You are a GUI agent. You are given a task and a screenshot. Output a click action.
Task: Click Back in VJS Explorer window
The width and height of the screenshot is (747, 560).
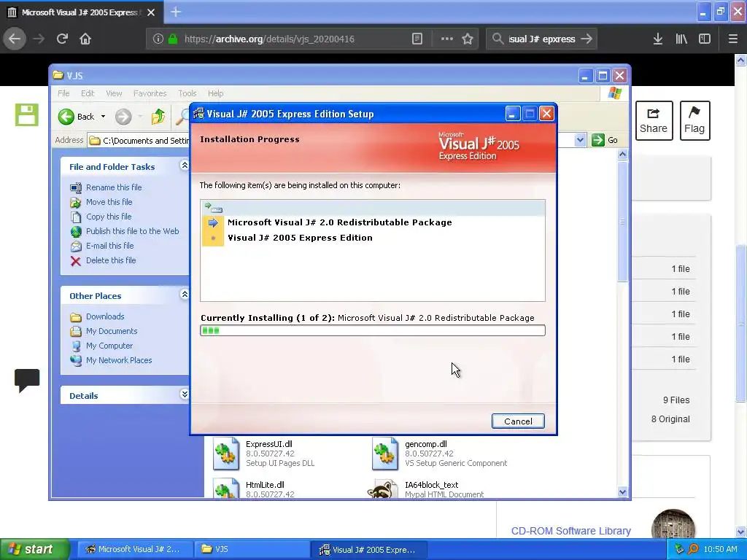point(76,117)
